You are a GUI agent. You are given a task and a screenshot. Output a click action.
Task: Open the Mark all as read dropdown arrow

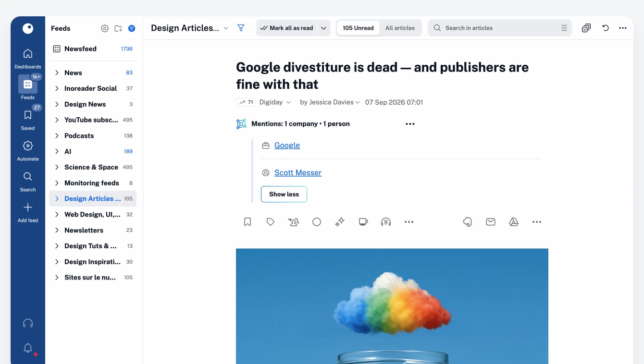[x=324, y=28]
